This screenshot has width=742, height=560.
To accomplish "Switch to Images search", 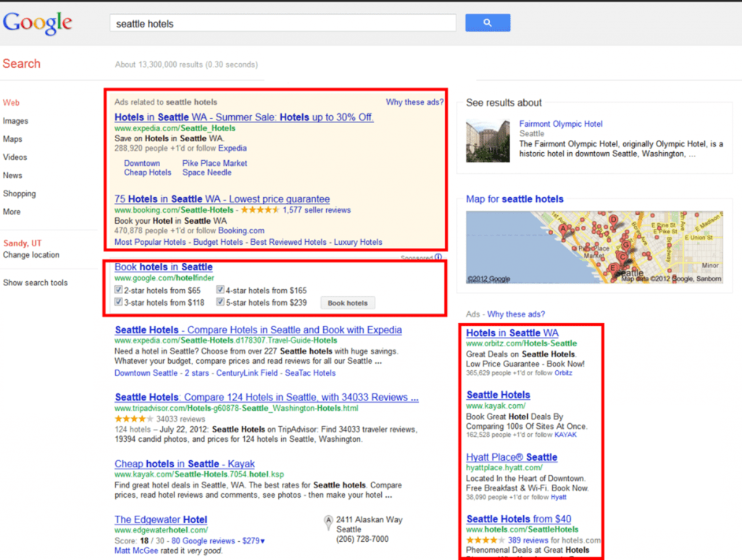I will [16, 121].
